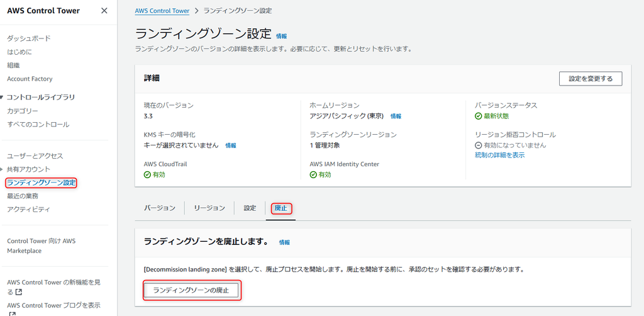Open 統制の詳細を表示 link
The height and width of the screenshot is (316, 644).
click(x=499, y=155)
